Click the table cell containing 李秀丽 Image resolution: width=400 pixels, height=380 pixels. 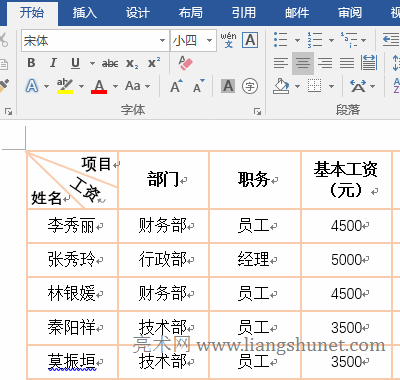(x=72, y=226)
